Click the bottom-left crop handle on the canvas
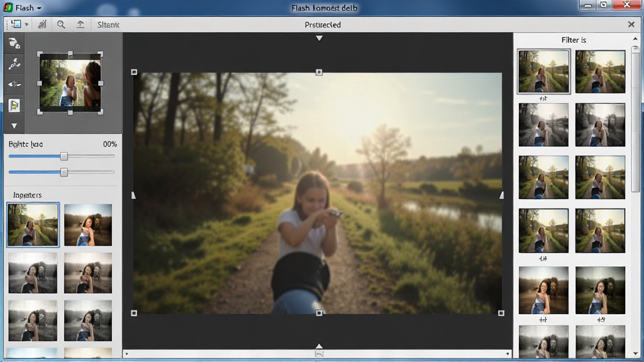644x362 pixels. point(134,313)
